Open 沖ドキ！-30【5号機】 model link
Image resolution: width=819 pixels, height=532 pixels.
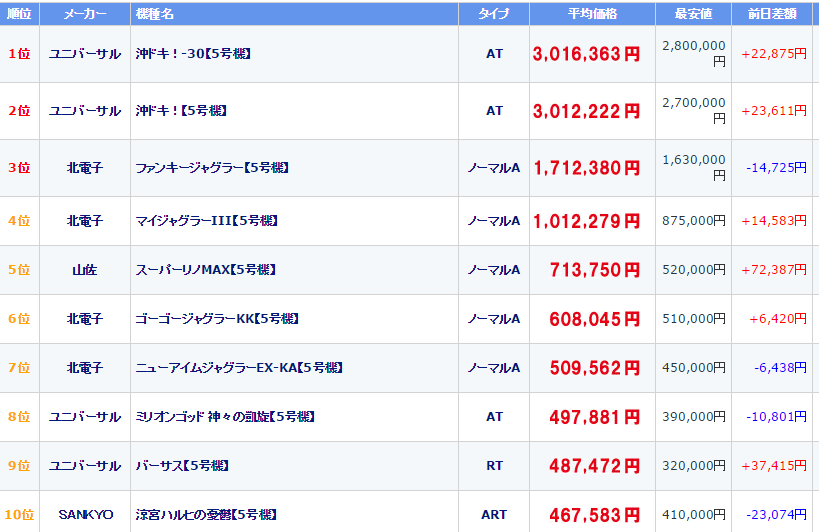pyautogui.click(x=193, y=54)
